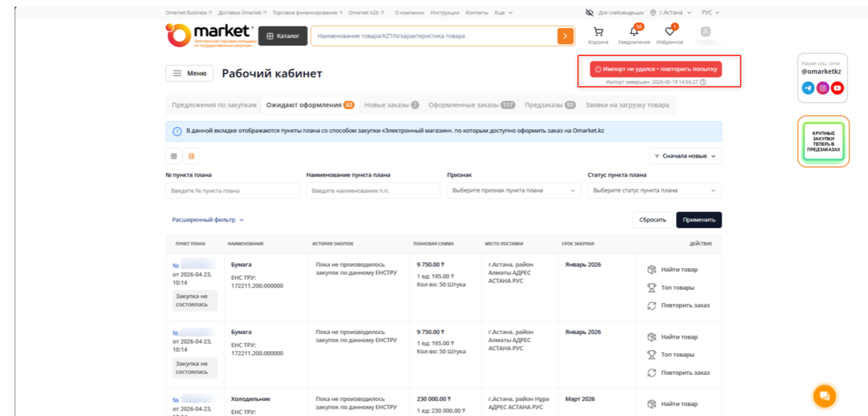Open Доставка Omarket link
Image resolution: width=868 pixels, height=416 pixels.
(243, 13)
